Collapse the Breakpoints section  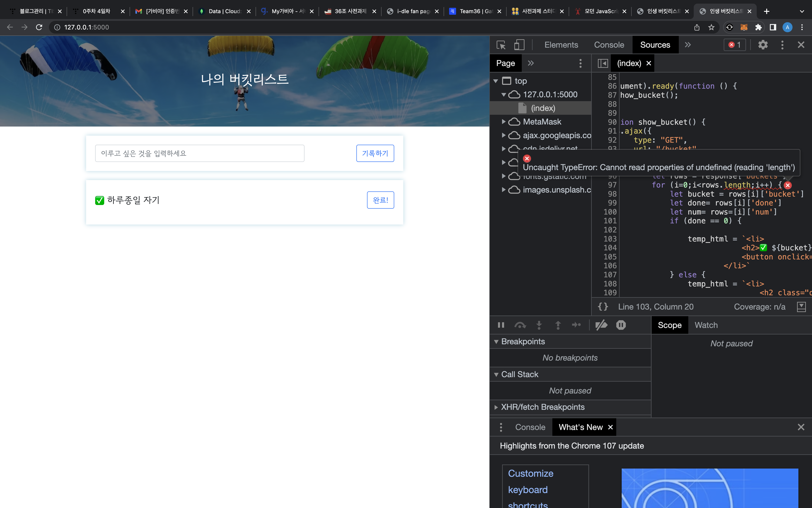tap(496, 342)
